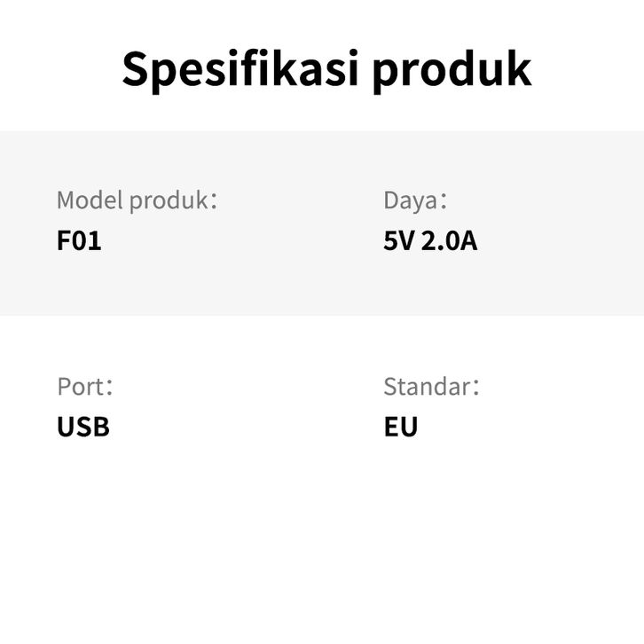
Task: Click the USB port value
Action: (83, 427)
